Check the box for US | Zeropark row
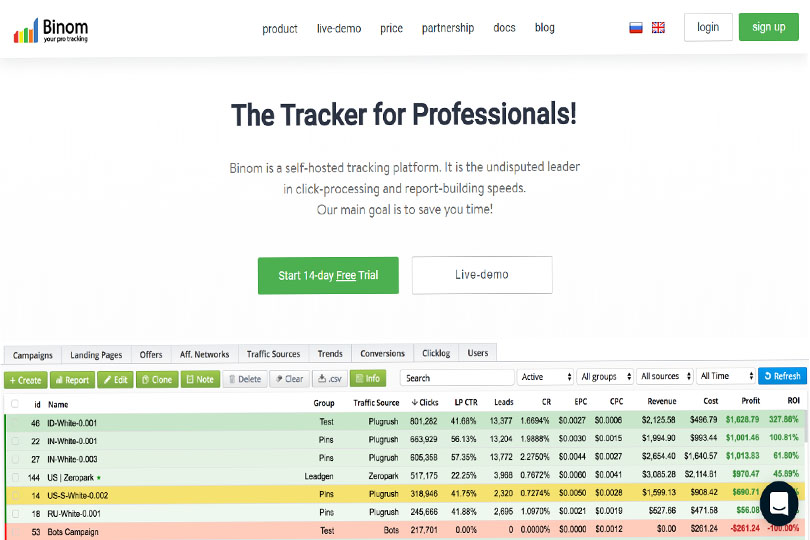Screen dimensions: 810x540 15,477
